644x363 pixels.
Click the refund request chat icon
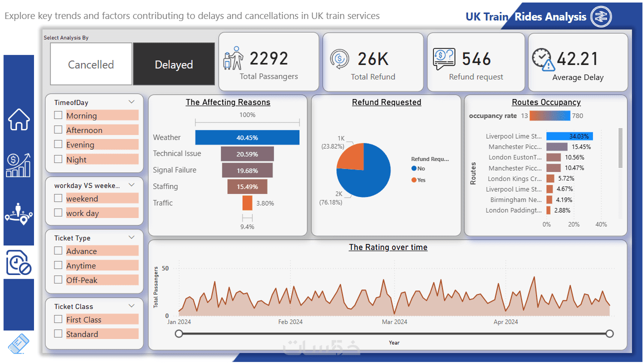(444, 59)
